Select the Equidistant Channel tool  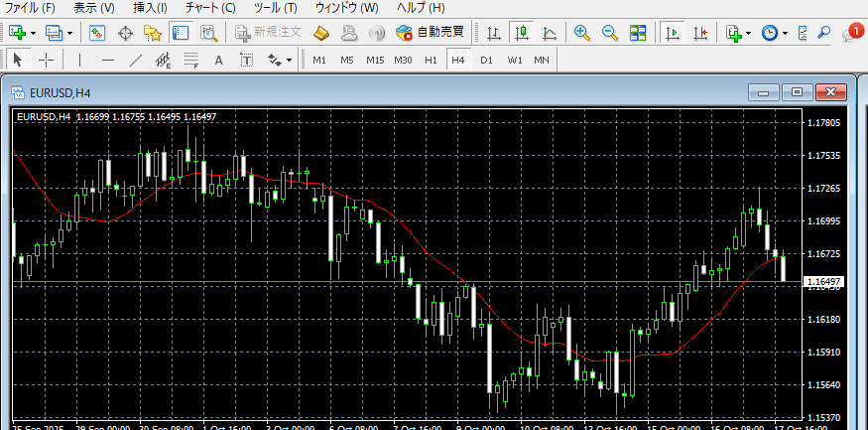click(x=164, y=60)
